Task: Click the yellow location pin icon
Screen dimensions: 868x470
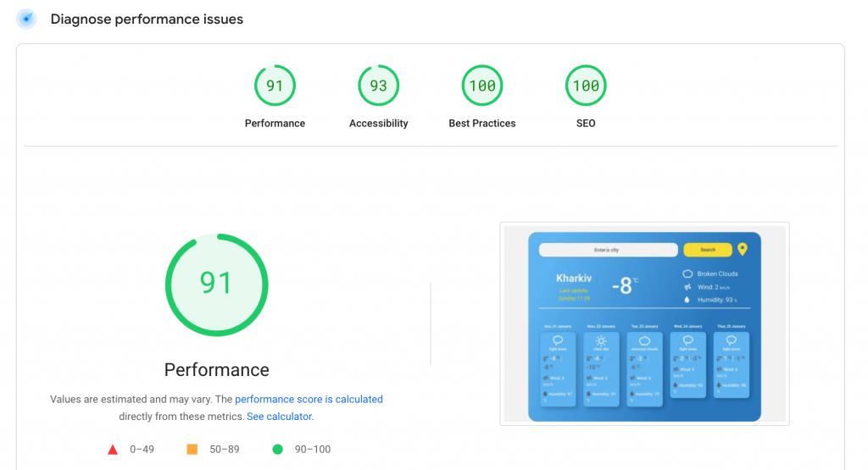Action: [743, 249]
